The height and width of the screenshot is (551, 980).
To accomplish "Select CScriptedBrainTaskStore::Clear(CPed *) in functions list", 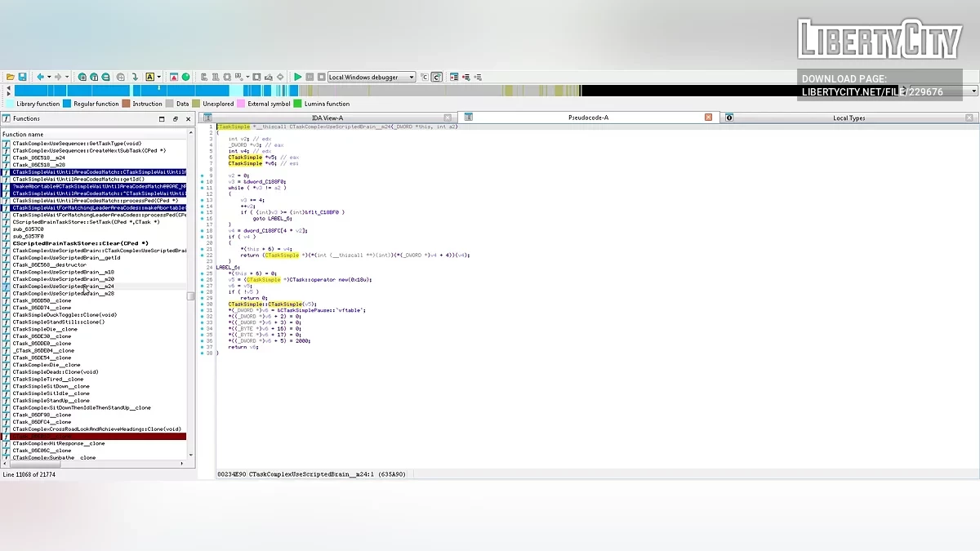I will (x=80, y=243).
